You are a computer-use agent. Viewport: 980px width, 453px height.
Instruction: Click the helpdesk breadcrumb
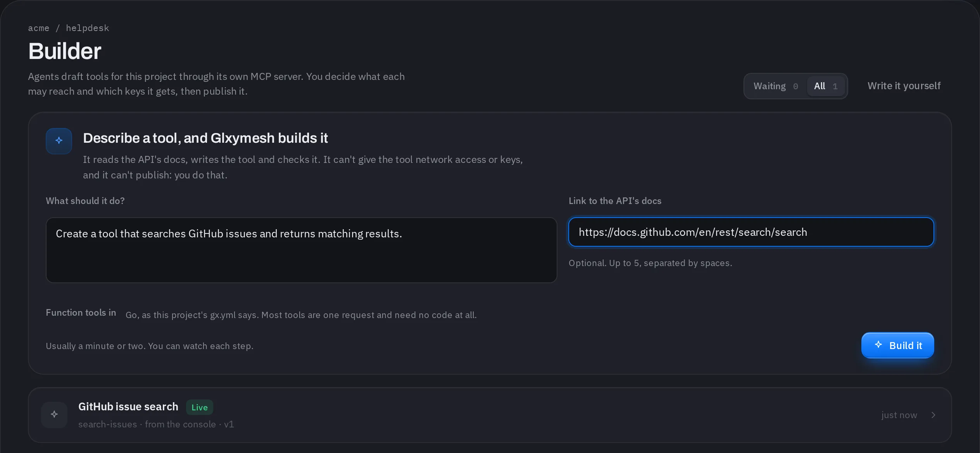click(87, 28)
